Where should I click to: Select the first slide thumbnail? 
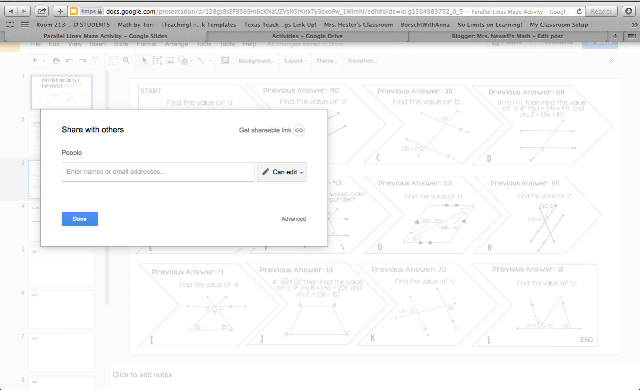point(62,92)
